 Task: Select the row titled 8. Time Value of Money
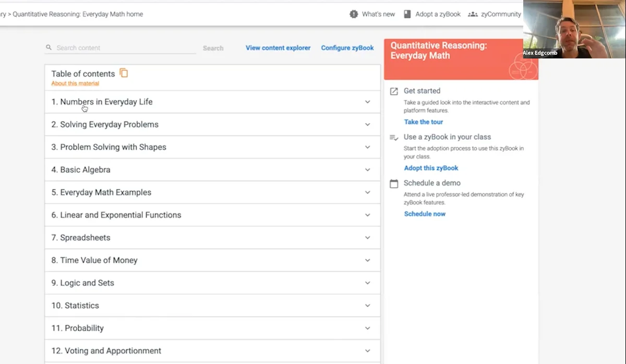point(213,260)
